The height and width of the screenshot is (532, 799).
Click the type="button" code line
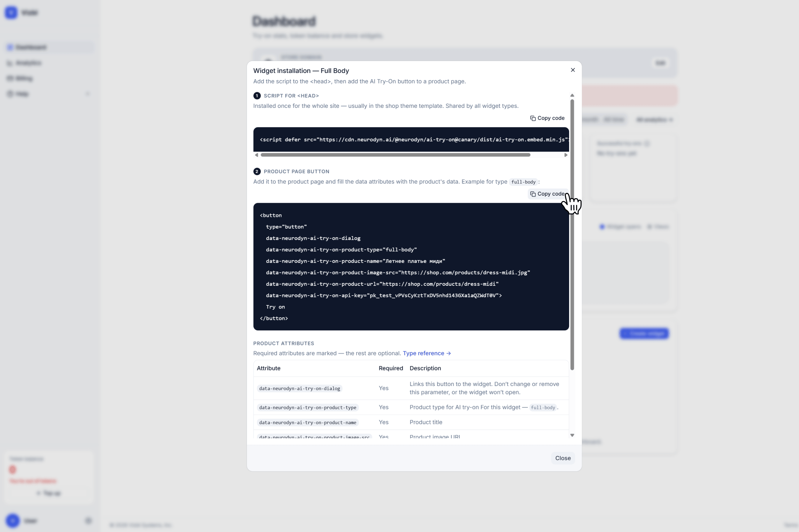[x=286, y=227]
